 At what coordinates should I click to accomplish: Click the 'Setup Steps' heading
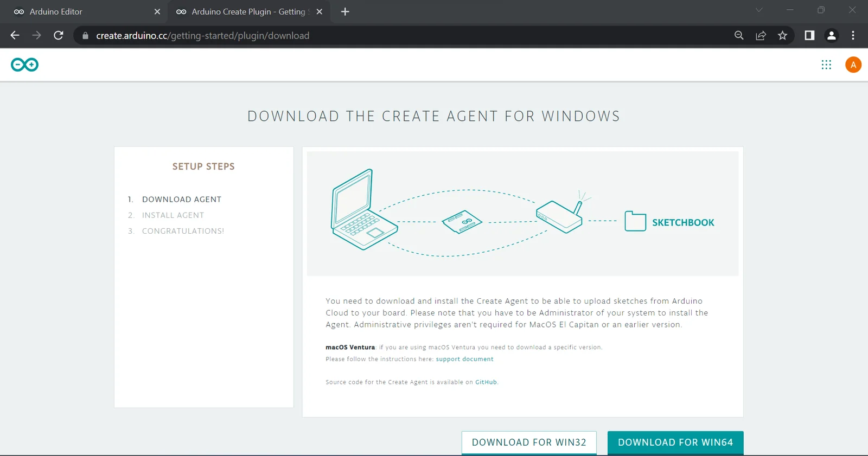[203, 166]
